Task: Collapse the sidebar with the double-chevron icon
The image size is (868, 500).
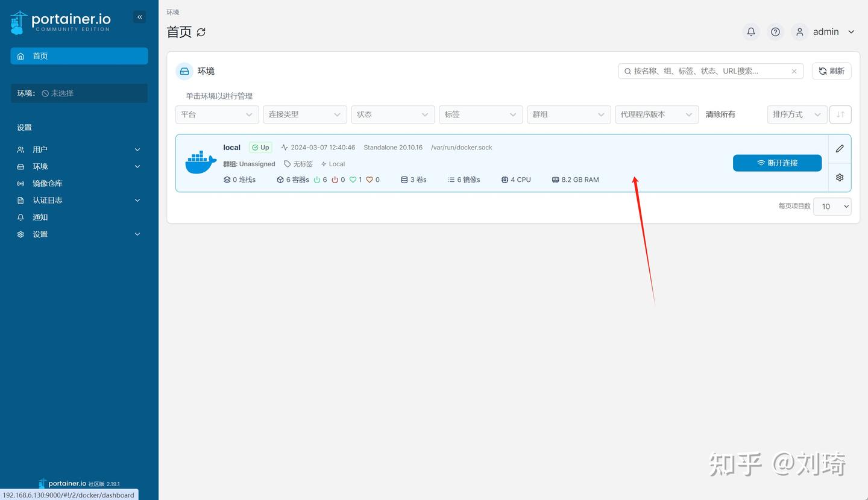Action: 139,17
